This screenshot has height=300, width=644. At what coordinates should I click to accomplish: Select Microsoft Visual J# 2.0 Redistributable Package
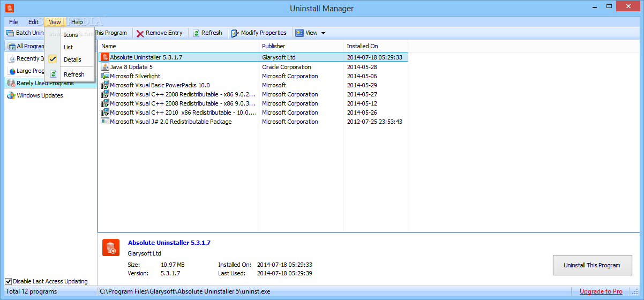(171, 122)
